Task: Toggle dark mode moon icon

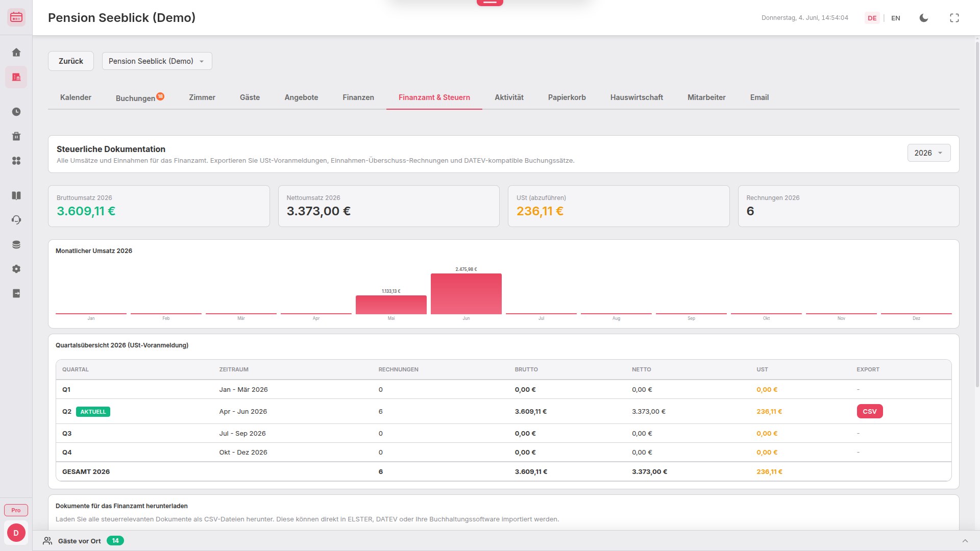Action: 924,18
